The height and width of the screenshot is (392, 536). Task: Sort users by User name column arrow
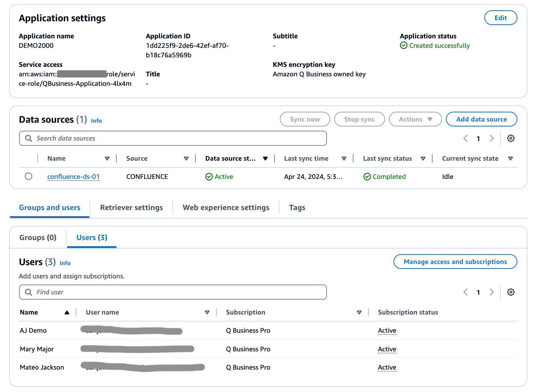point(207,313)
